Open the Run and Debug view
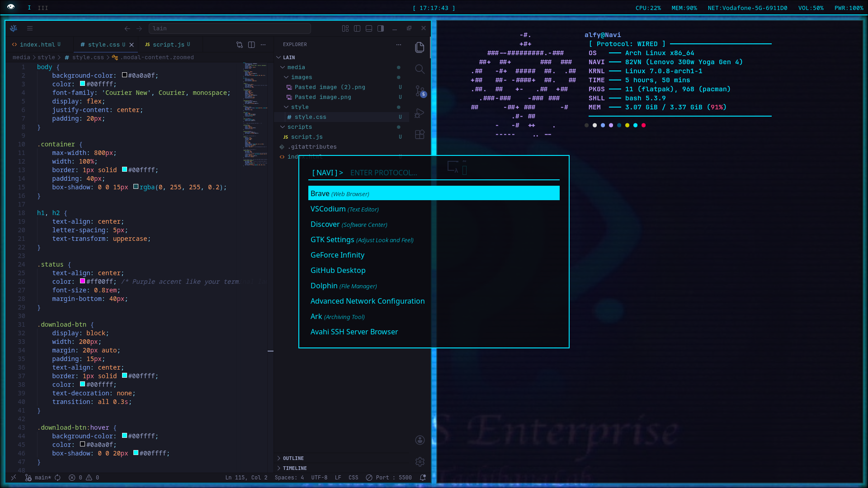 tap(420, 113)
